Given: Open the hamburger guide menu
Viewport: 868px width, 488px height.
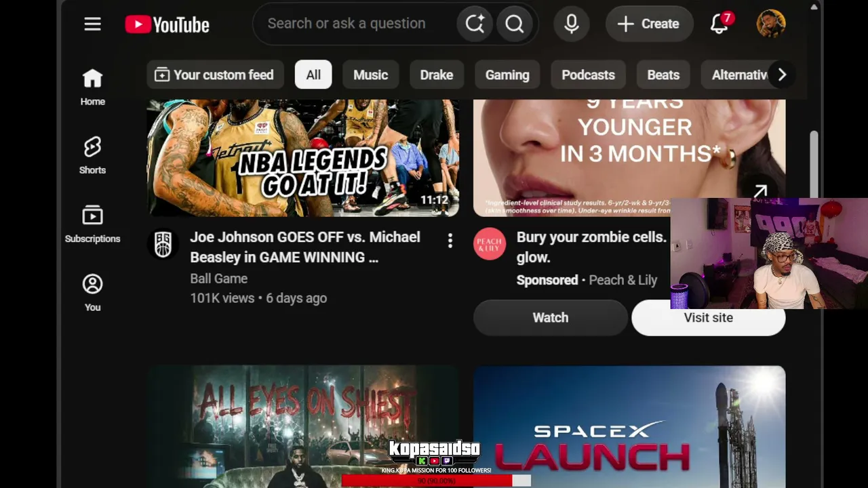Looking at the screenshot, I should (x=92, y=24).
